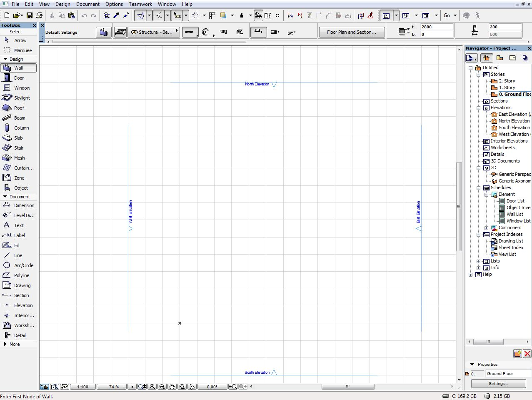Collapse the Stories tree node
The height and width of the screenshot is (400, 532).
[x=479, y=75]
